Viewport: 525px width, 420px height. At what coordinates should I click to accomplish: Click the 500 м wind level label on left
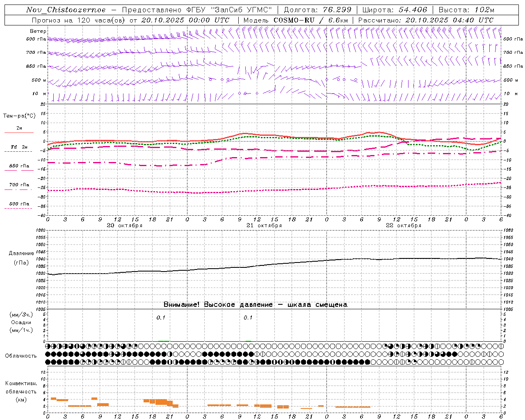[39, 80]
